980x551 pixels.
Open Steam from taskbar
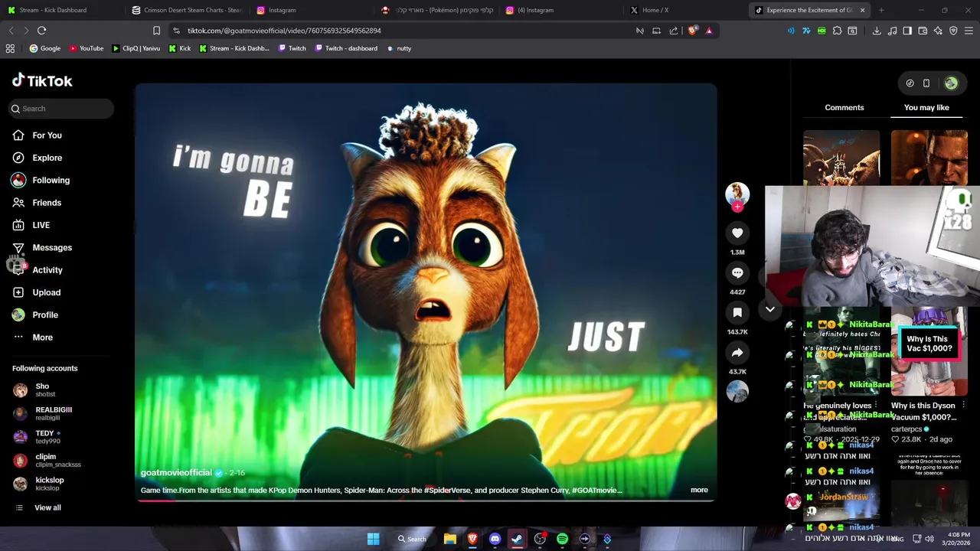click(517, 539)
